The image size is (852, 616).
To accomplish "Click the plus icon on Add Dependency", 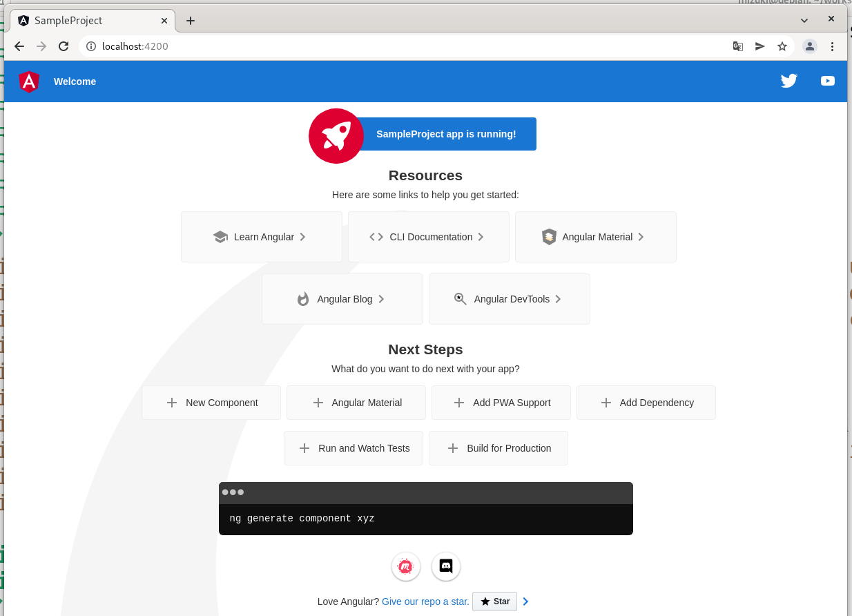I will pyautogui.click(x=606, y=403).
